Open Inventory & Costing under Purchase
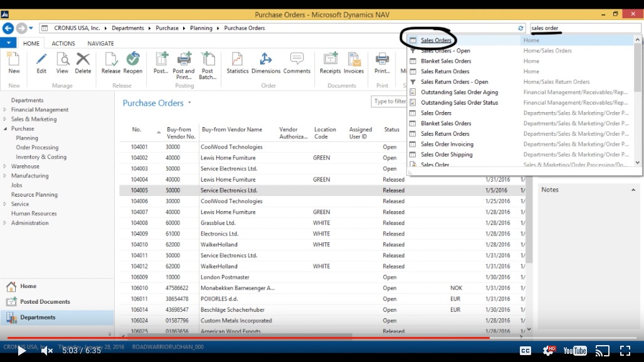This screenshot has height=362, width=644. (41, 157)
